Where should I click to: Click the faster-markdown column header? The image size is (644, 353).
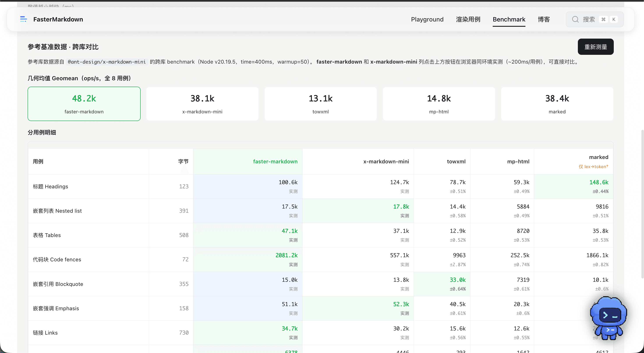click(275, 161)
